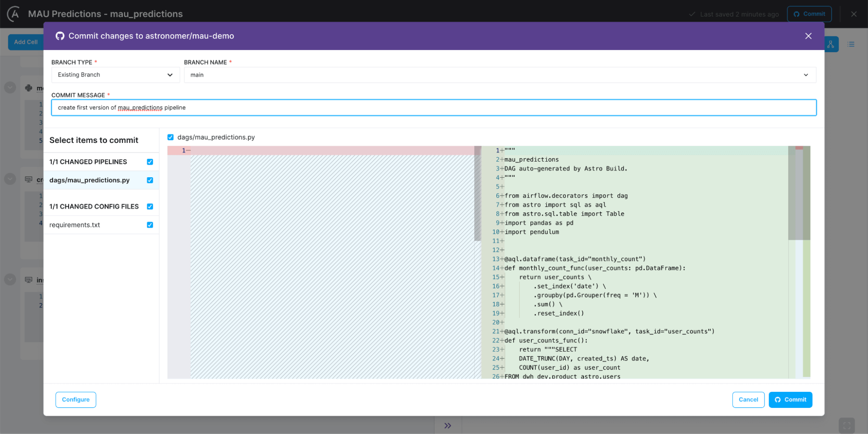Disable the 1/1 CHANGED PIPELINES checkbox
This screenshot has height=434, width=868.
(150, 162)
